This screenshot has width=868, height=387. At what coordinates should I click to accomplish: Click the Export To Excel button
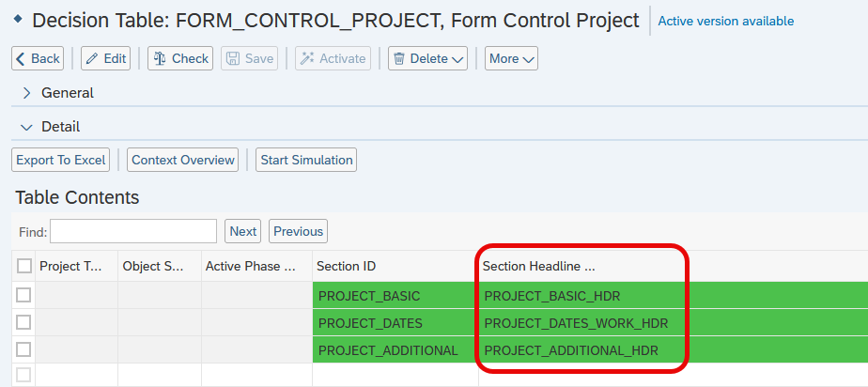coord(61,160)
